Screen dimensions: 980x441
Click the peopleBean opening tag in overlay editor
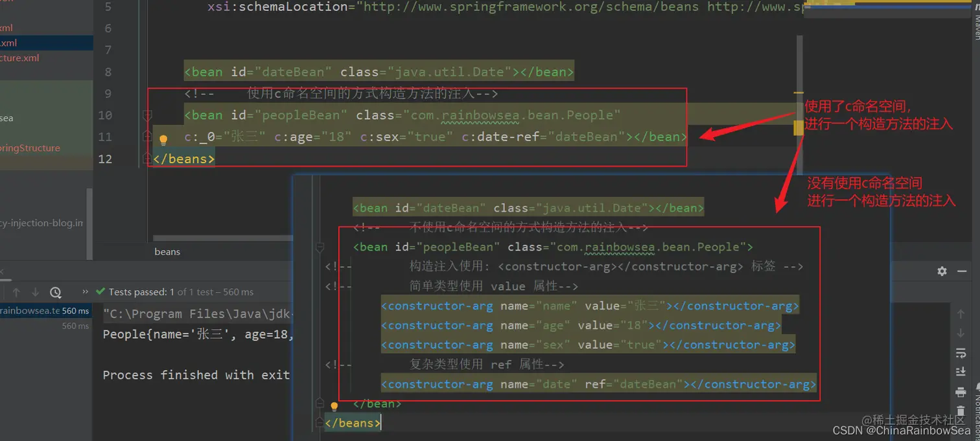point(553,247)
